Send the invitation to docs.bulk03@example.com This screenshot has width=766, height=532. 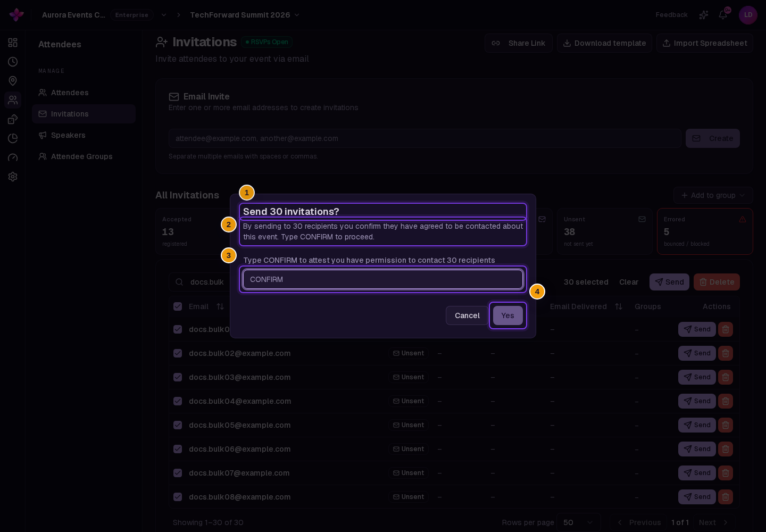tap(697, 377)
